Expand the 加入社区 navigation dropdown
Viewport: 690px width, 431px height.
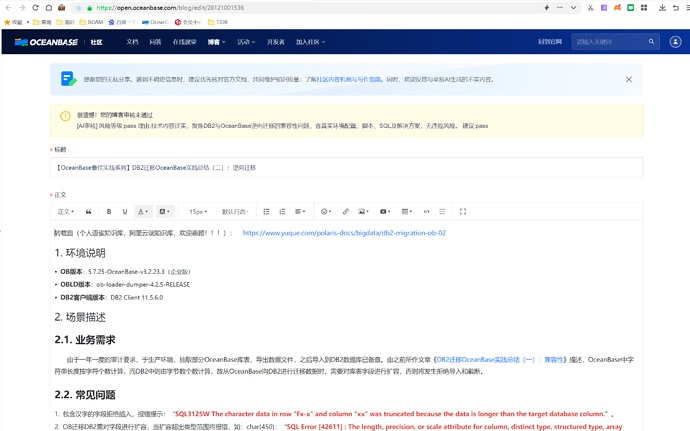click(x=310, y=42)
